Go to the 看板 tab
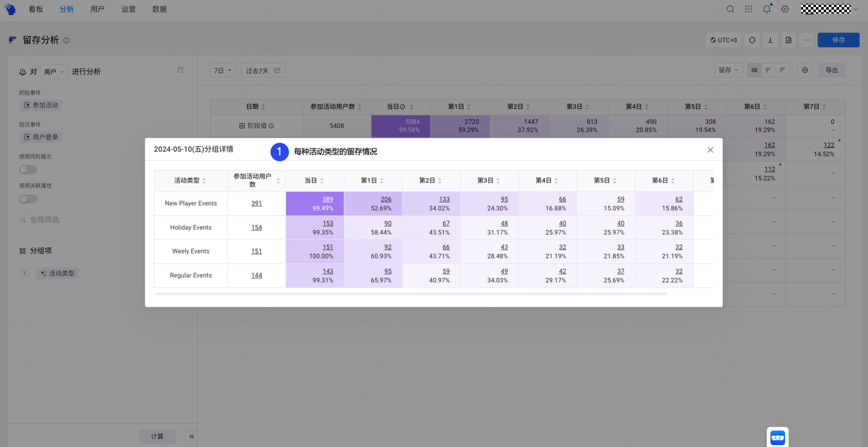Image resolution: width=868 pixels, height=447 pixels. [36, 10]
